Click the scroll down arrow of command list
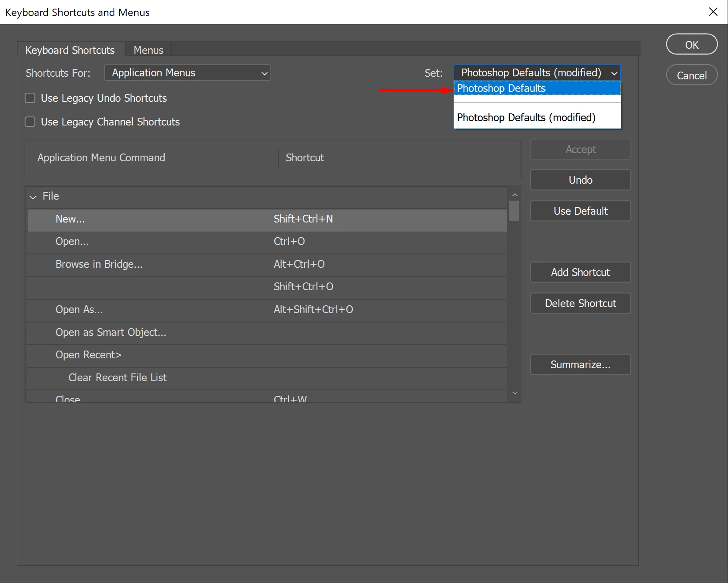728x583 pixels. (x=515, y=393)
